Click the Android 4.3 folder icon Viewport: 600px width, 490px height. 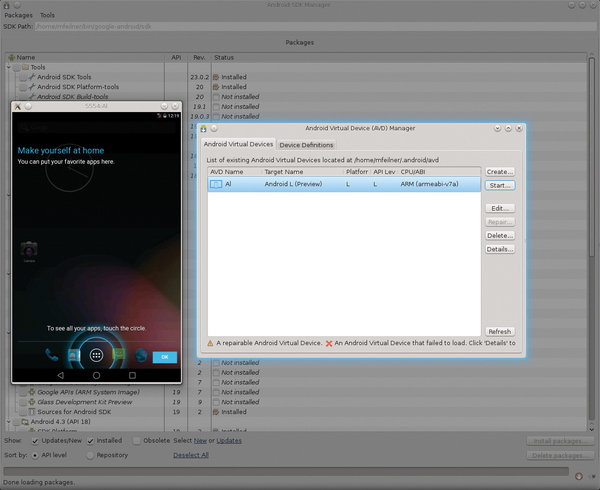25,422
